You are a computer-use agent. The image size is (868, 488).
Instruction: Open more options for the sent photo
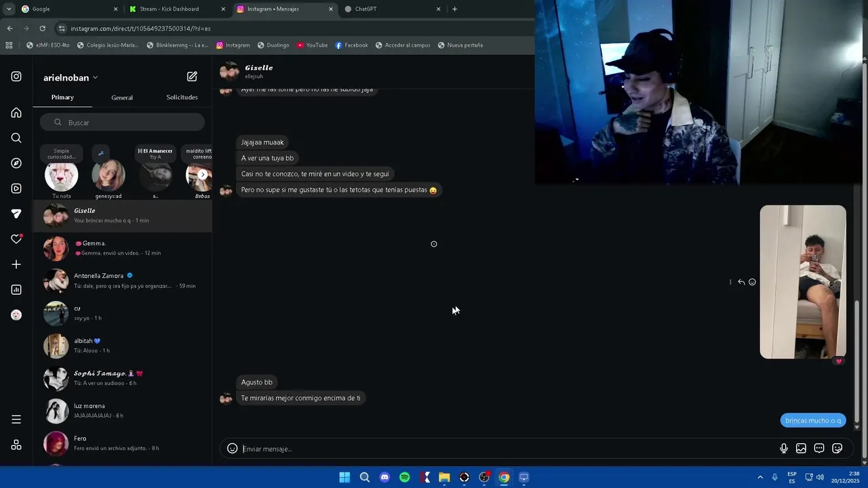pos(730,282)
